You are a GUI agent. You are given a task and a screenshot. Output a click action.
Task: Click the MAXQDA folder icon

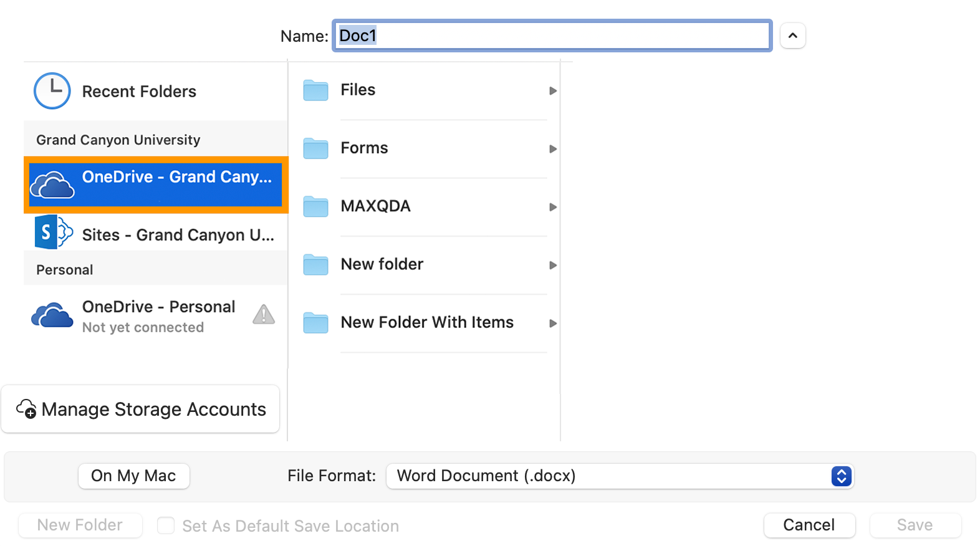[x=315, y=206]
